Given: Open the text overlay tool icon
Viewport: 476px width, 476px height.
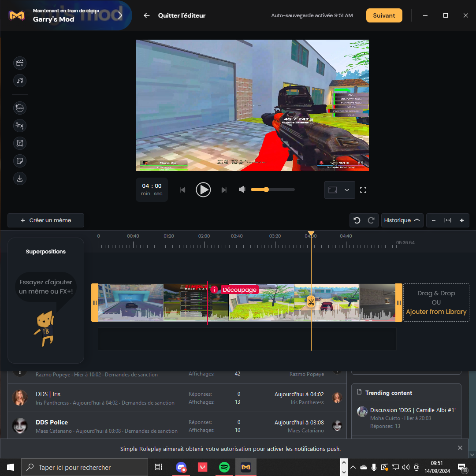Looking at the screenshot, I should coord(20,143).
